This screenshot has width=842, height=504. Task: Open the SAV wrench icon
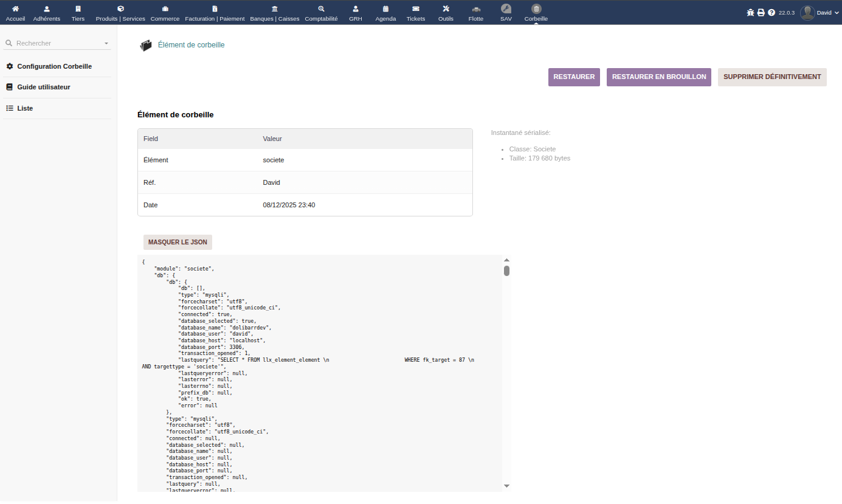506,9
